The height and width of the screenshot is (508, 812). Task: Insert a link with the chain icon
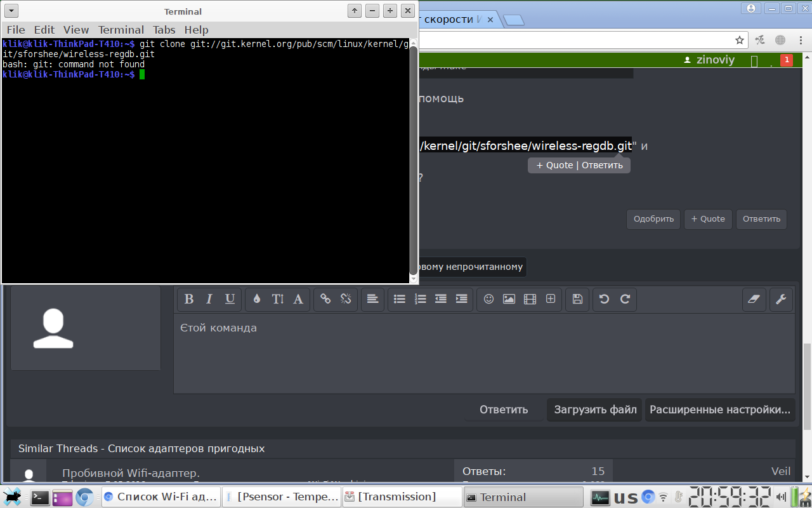(325, 299)
